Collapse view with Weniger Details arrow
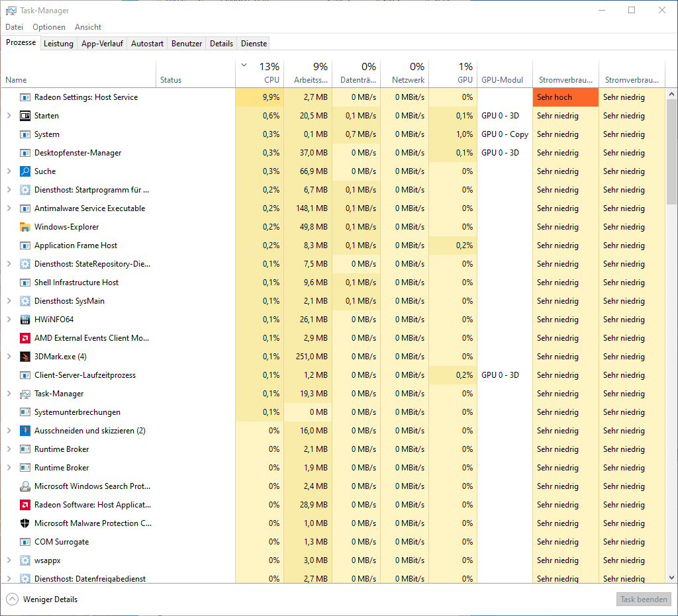The width and height of the screenshot is (678, 616). click(x=13, y=599)
